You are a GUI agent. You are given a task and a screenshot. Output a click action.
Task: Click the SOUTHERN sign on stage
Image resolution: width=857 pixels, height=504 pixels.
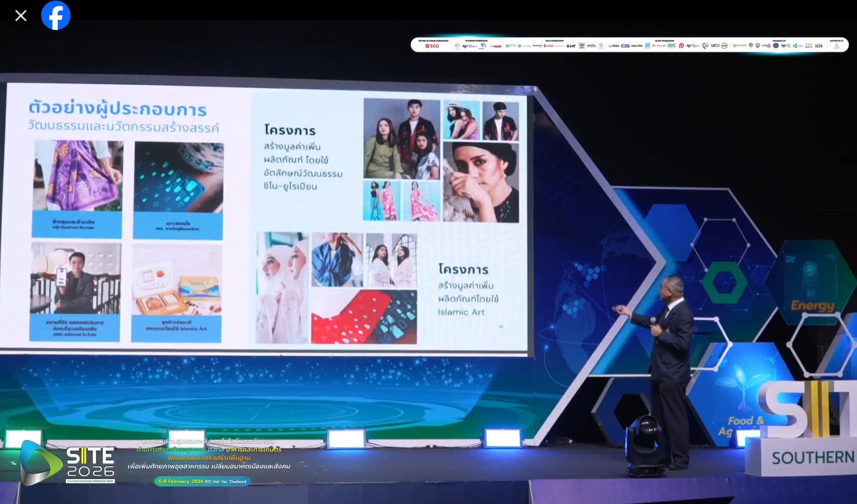[812, 457]
